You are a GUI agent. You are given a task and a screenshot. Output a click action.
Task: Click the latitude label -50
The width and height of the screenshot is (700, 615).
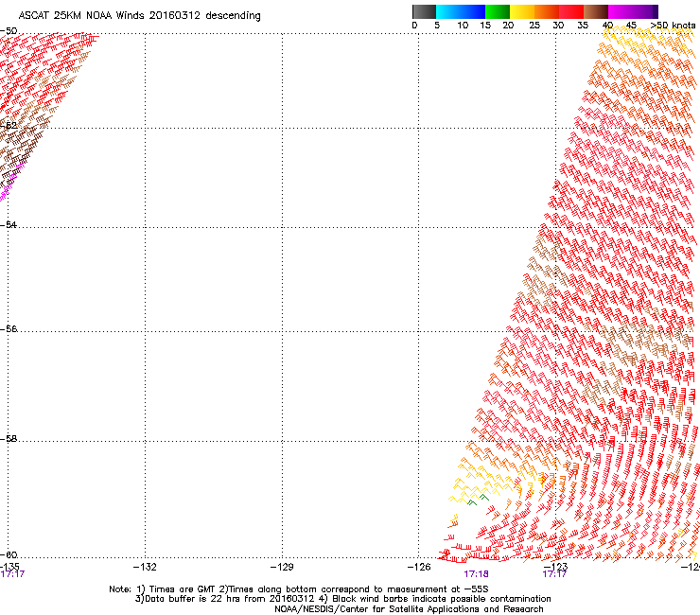(x=9, y=31)
